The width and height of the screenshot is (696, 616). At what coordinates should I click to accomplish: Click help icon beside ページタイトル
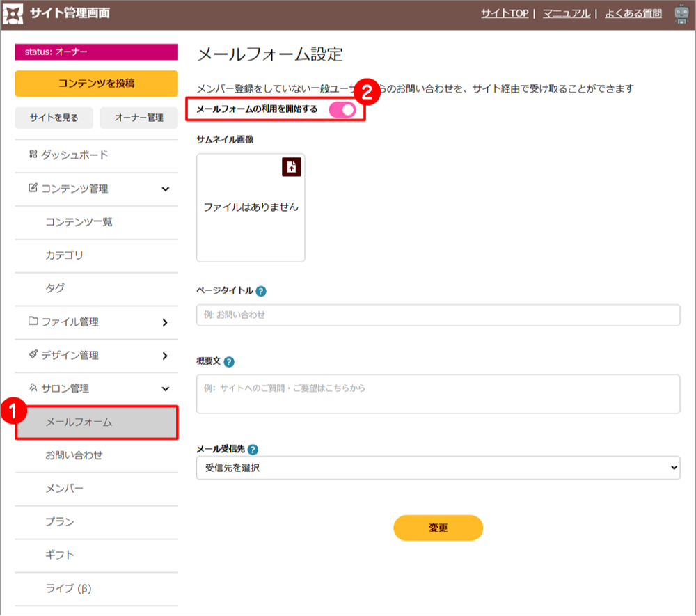coord(261,292)
